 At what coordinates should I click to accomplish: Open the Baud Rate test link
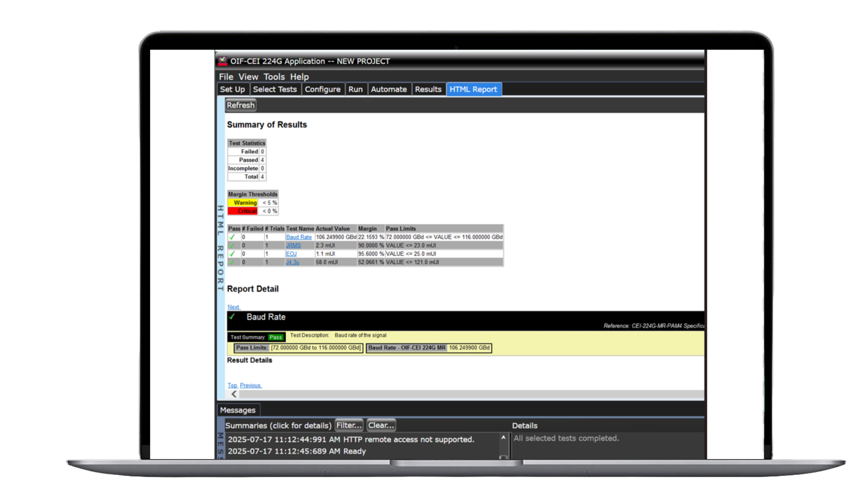299,237
